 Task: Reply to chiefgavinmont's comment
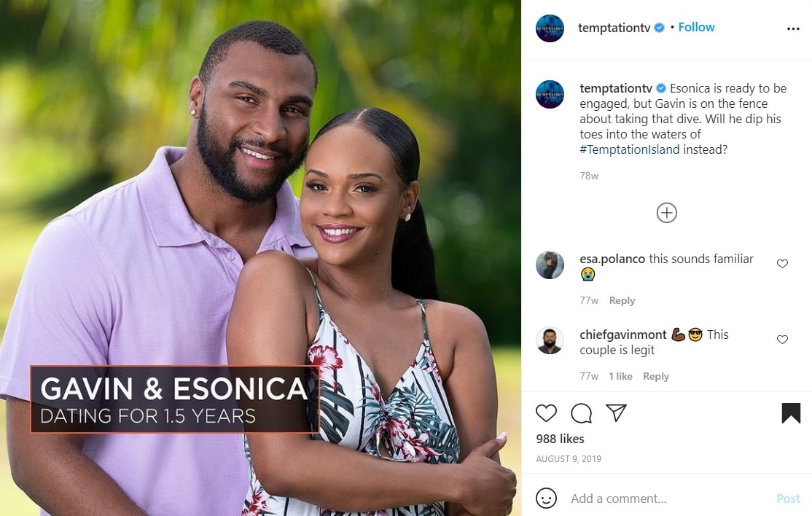[x=655, y=376]
